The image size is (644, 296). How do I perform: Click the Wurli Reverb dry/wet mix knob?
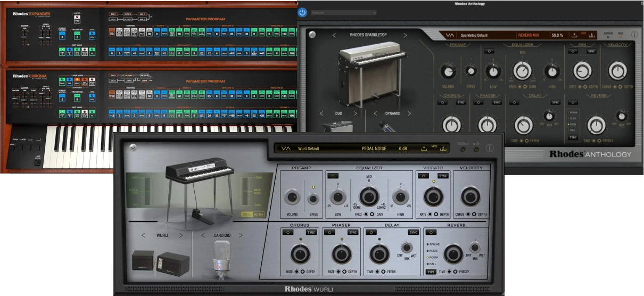click(x=474, y=247)
